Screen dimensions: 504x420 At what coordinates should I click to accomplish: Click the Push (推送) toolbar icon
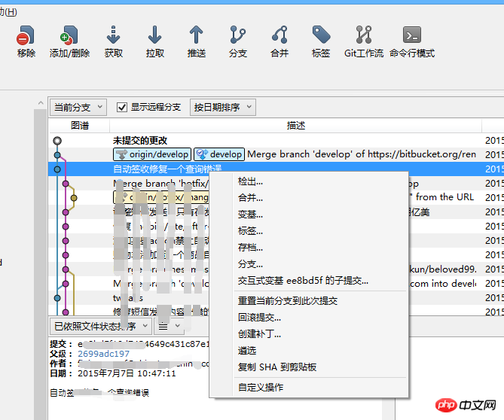tap(197, 41)
